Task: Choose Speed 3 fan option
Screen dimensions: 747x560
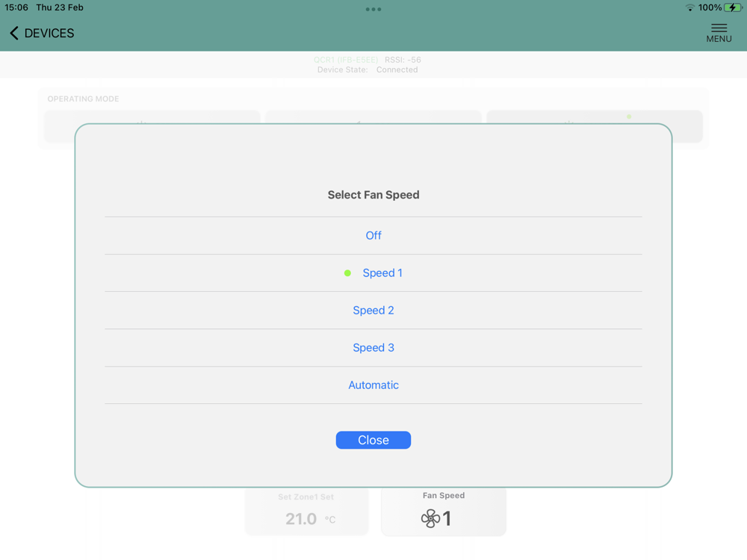Action: pyautogui.click(x=373, y=348)
